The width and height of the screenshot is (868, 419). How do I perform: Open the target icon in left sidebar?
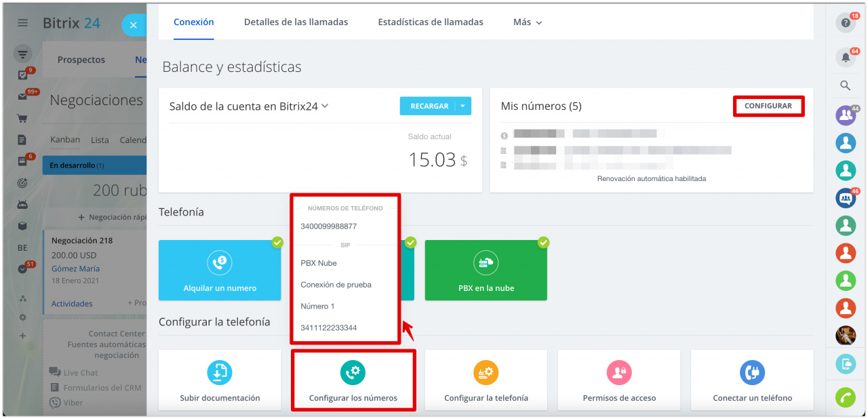pos(22,183)
